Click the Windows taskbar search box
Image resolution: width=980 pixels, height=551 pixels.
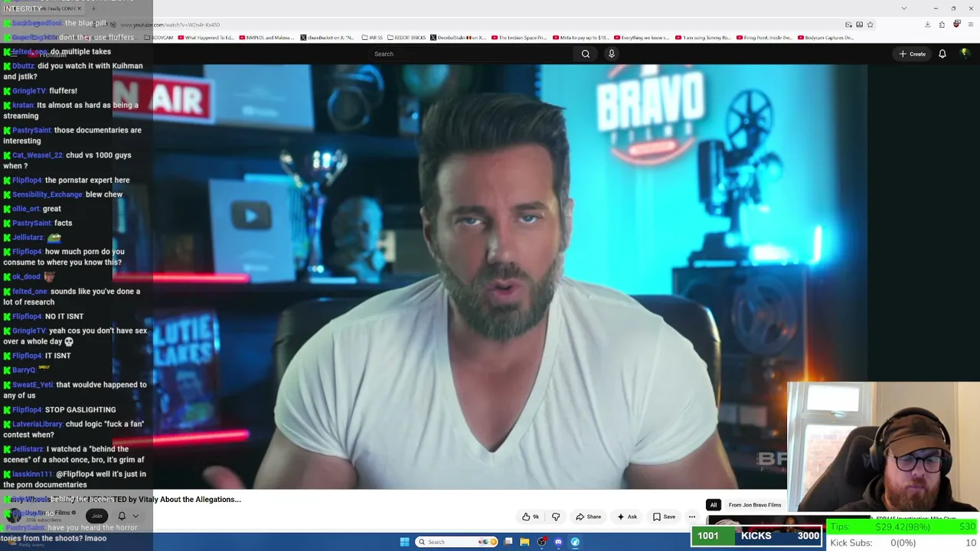pyautogui.click(x=456, y=542)
